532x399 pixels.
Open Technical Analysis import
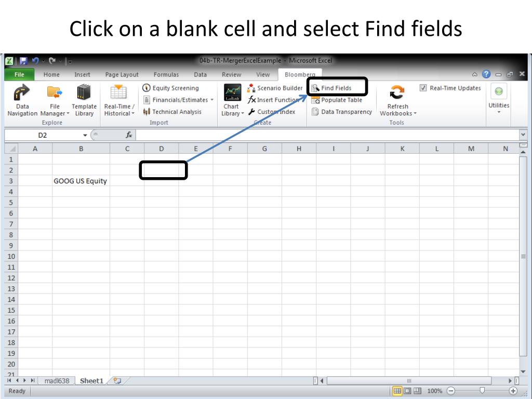coord(172,112)
